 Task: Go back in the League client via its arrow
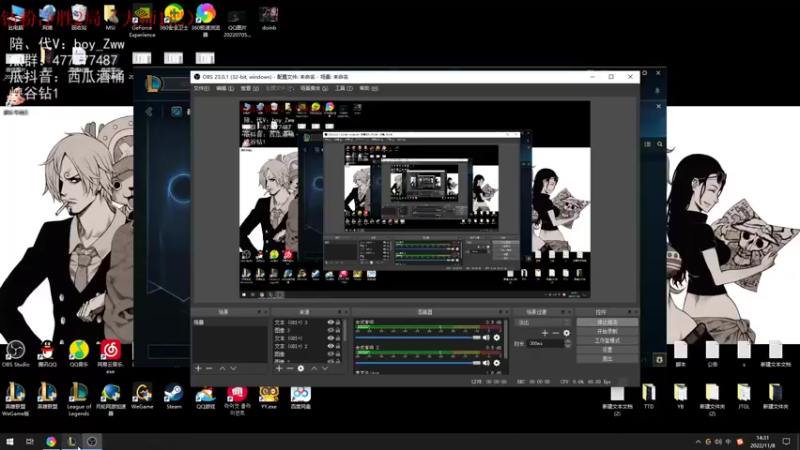tap(149, 112)
